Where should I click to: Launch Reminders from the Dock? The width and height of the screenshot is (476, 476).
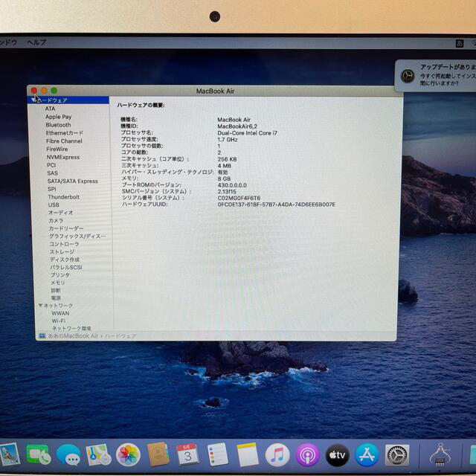click(217, 454)
